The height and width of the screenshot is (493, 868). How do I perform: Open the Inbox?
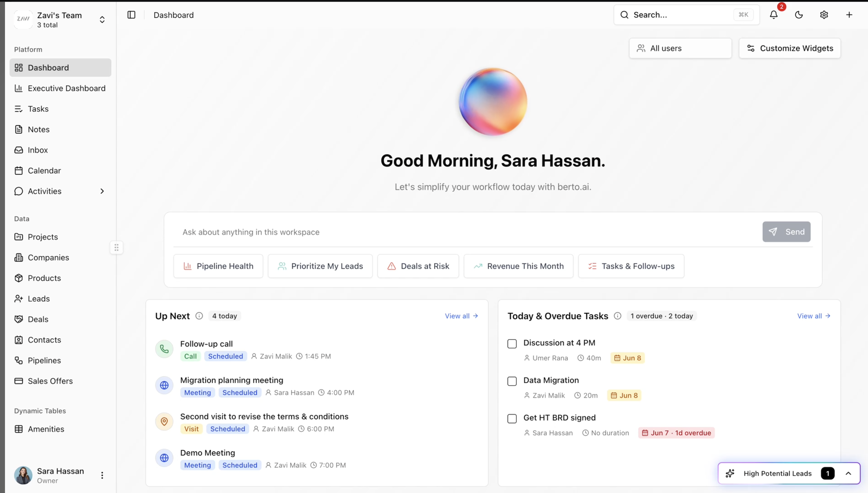click(60, 150)
